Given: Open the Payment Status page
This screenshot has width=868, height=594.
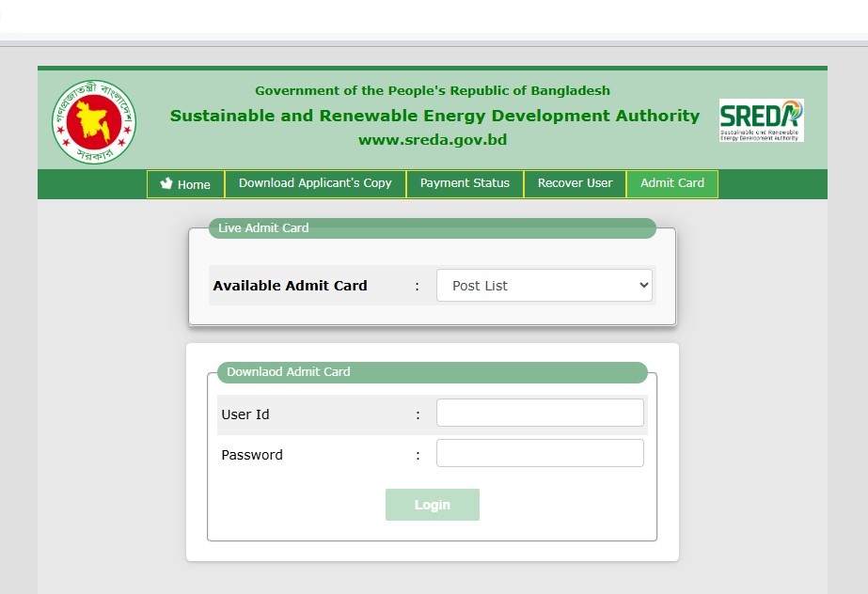Looking at the screenshot, I should click(x=465, y=183).
